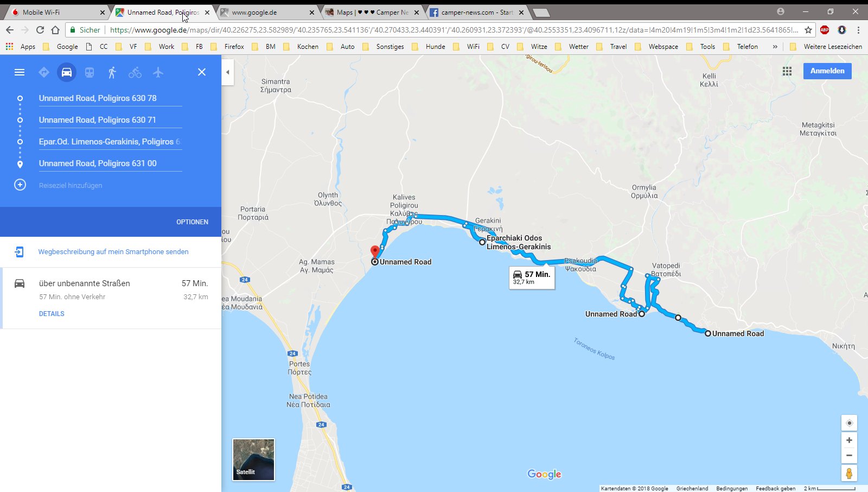Select route über unbenannte Straßen
Viewport: 868px width, 492px height.
point(111,298)
